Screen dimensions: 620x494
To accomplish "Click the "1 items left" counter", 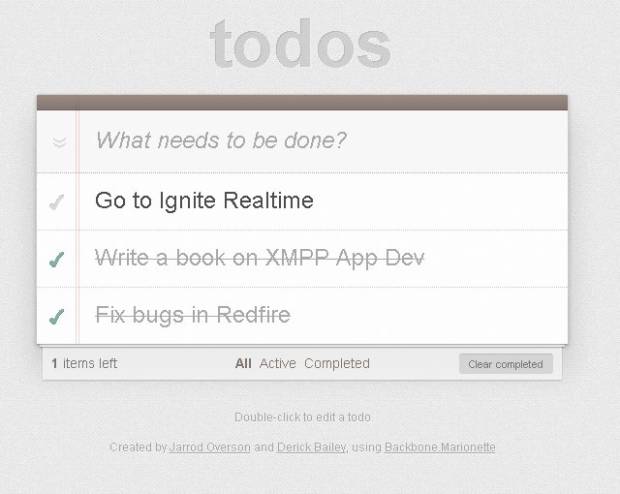I will click(x=85, y=363).
